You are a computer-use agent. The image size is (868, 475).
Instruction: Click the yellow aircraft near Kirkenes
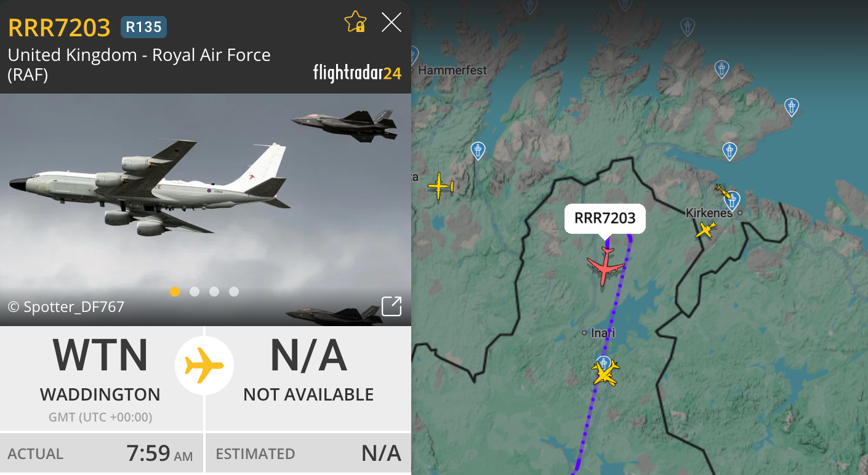[x=706, y=230]
